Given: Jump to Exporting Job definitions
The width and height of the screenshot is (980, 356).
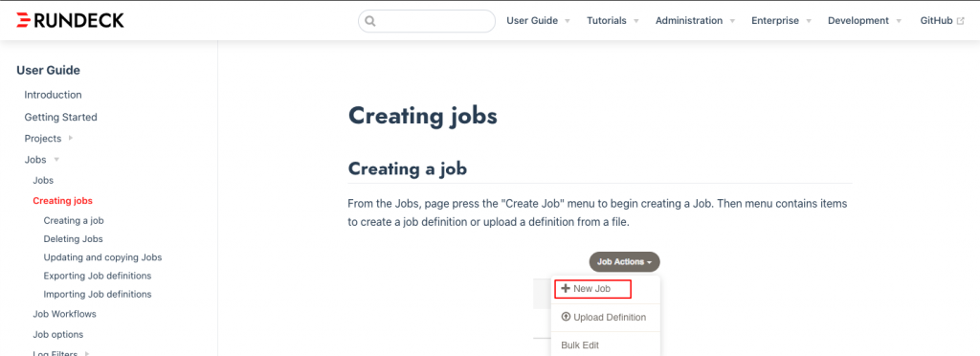Looking at the screenshot, I should pyautogui.click(x=98, y=276).
